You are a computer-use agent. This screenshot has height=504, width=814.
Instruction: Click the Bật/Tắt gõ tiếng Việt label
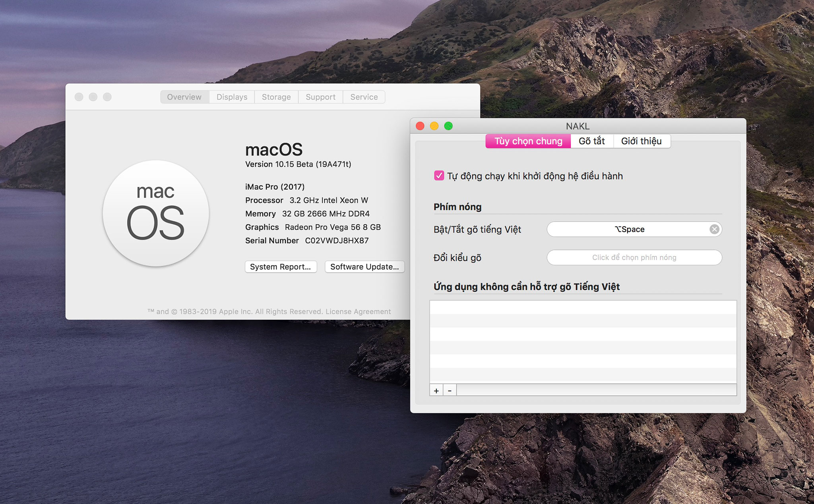[477, 230]
